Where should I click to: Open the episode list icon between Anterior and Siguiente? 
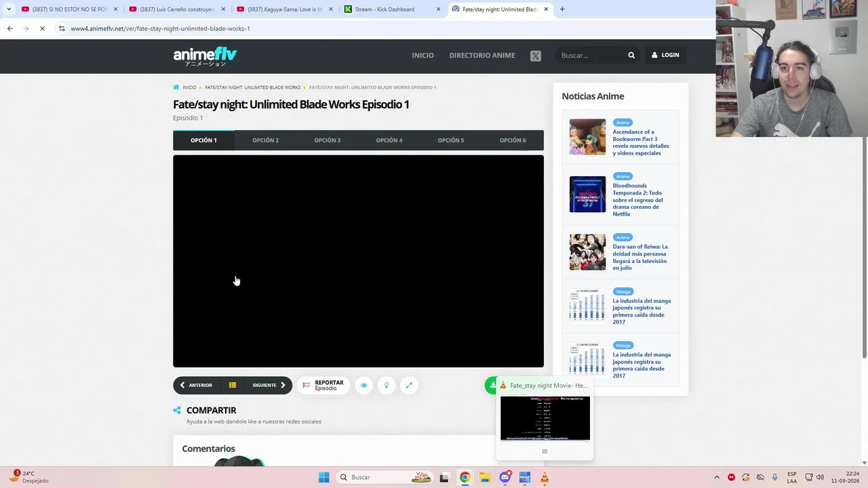233,385
